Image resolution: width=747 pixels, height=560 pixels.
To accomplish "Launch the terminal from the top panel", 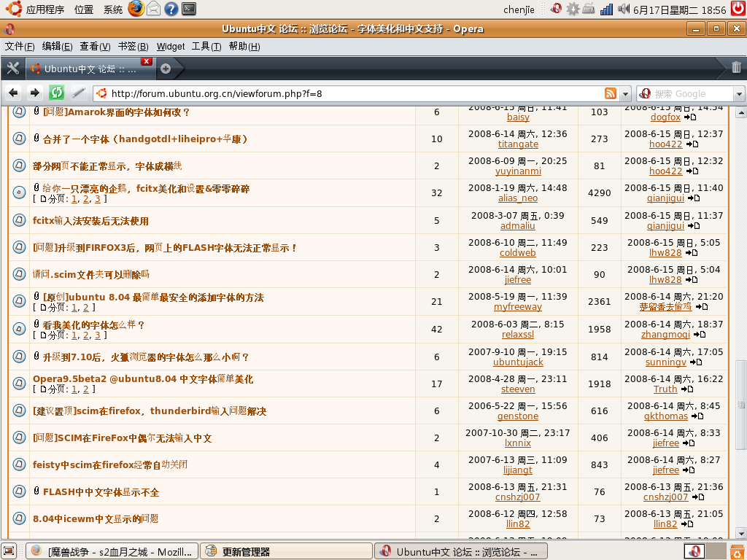I will pyautogui.click(x=189, y=9).
